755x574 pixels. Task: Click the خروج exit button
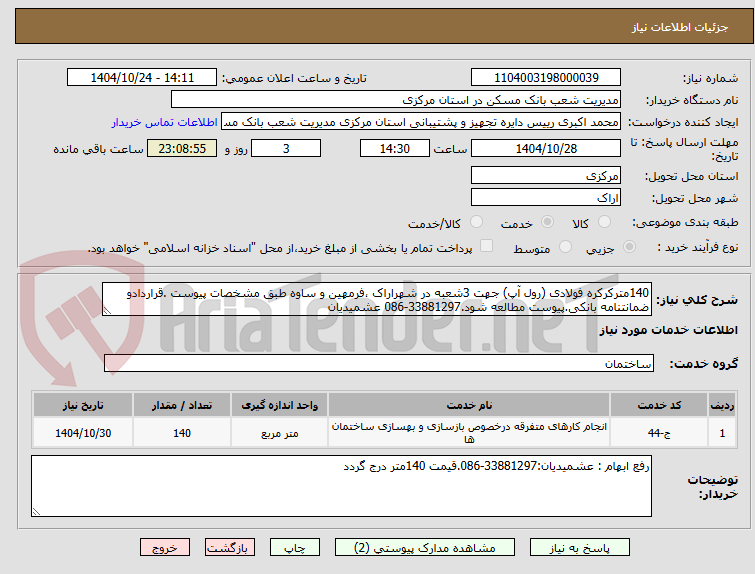(165, 548)
